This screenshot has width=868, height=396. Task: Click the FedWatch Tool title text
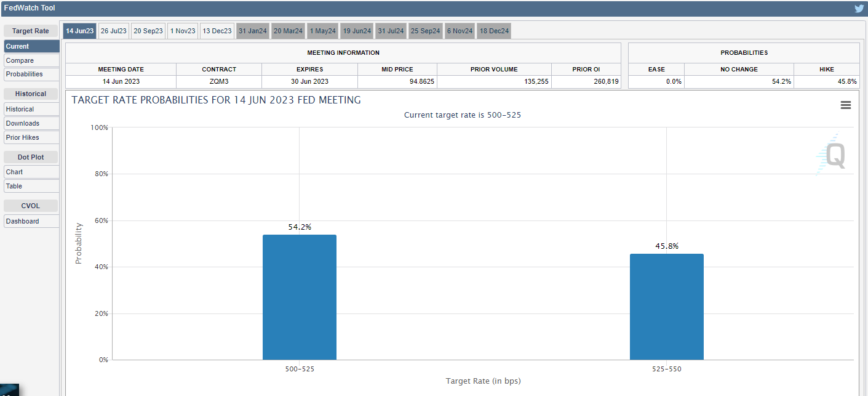(x=30, y=8)
